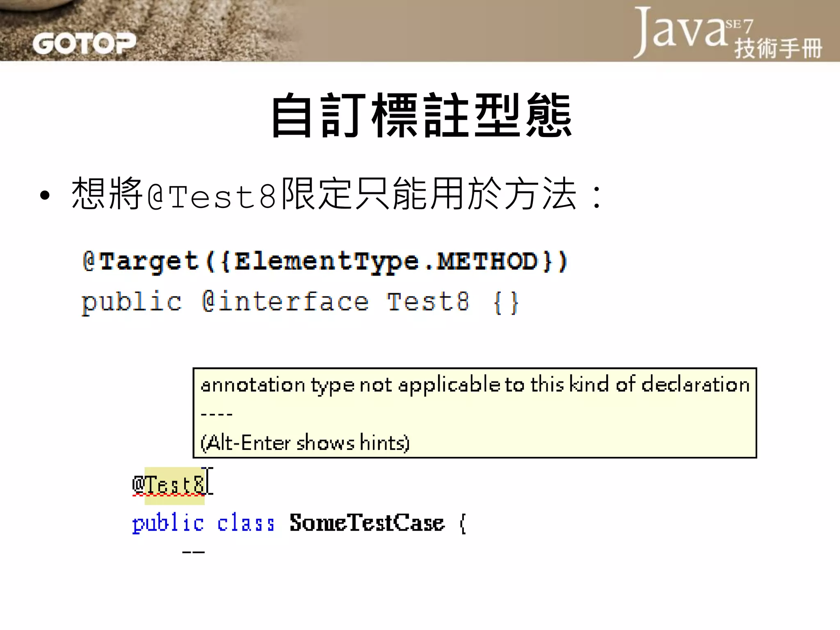Click the empty braces after Test8
840x630 pixels.
coord(506,303)
